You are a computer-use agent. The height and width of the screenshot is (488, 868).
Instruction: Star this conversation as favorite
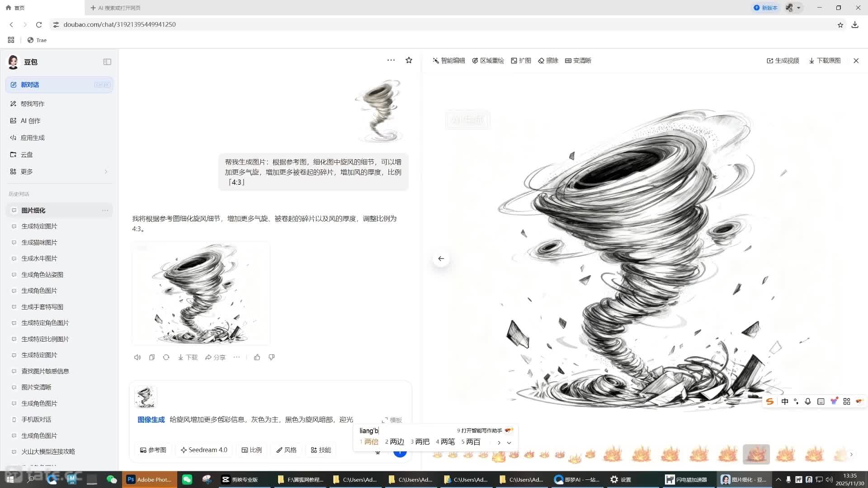pos(409,60)
